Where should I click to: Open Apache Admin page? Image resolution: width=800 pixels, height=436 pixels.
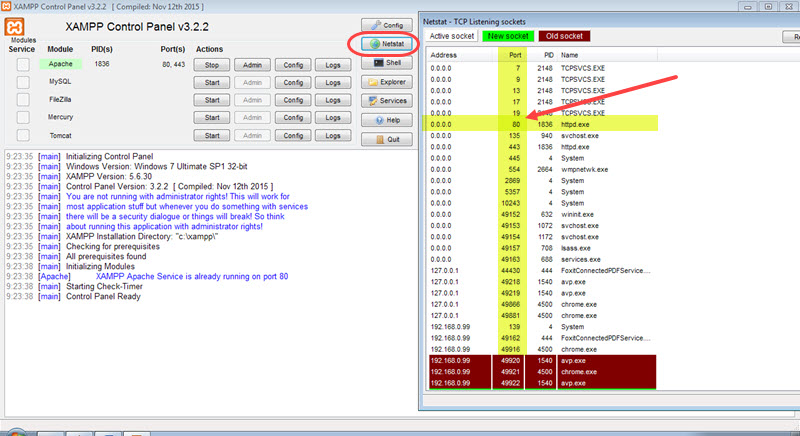point(252,65)
